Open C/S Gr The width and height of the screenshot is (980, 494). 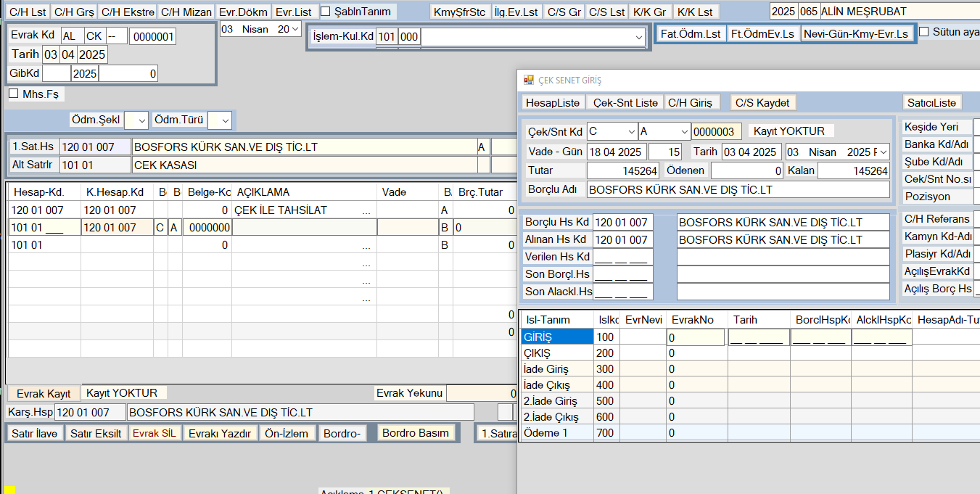pyautogui.click(x=564, y=12)
